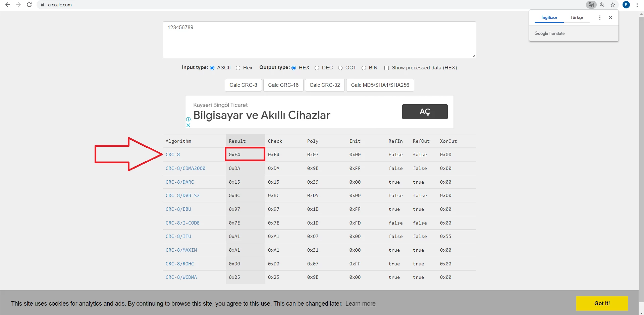The width and height of the screenshot is (644, 315).
Task: Open the CRC-8/ITU link
Action: [x=178, y=236]
